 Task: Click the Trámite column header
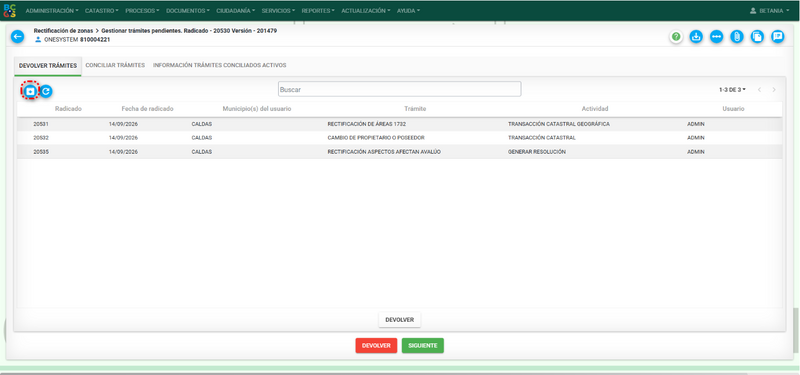[415, 109]
